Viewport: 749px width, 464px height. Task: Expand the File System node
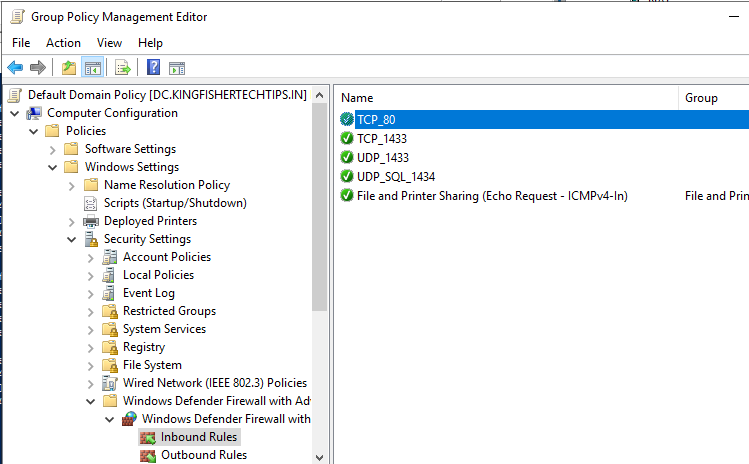(91, 366)
